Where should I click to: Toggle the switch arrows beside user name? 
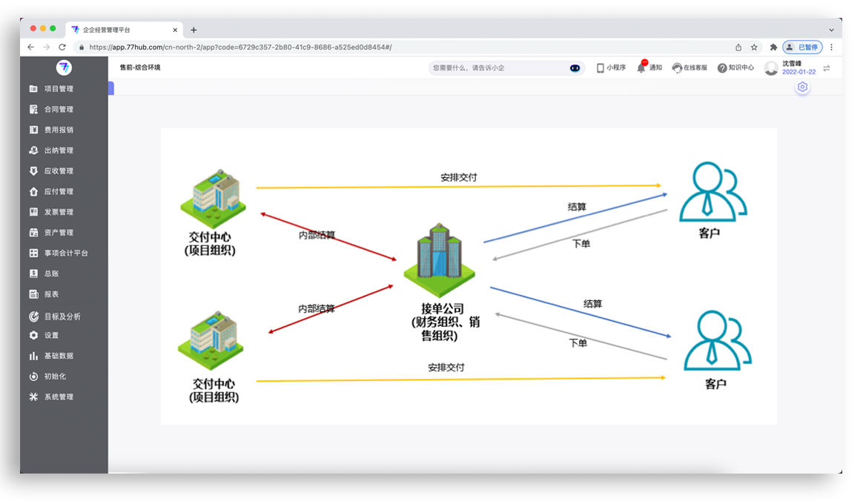pos(827,68)
